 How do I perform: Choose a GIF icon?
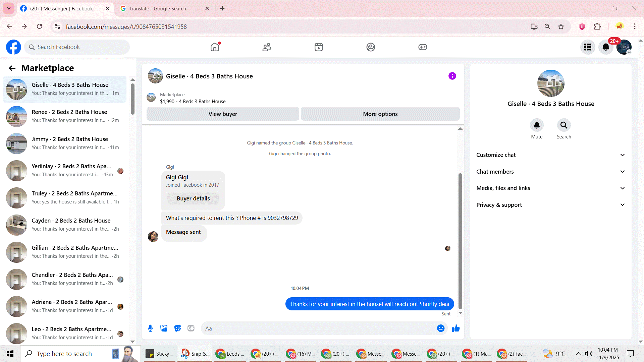click(191, 328)
